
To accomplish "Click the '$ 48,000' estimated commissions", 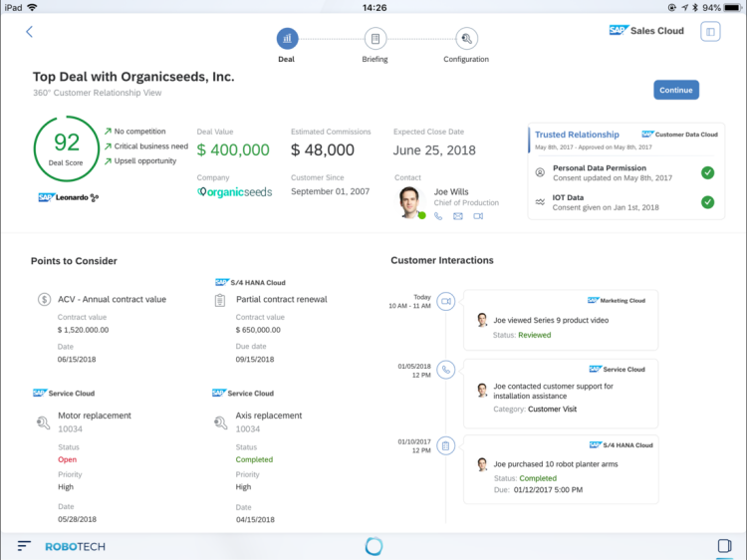I will click(x=323, y=149).
